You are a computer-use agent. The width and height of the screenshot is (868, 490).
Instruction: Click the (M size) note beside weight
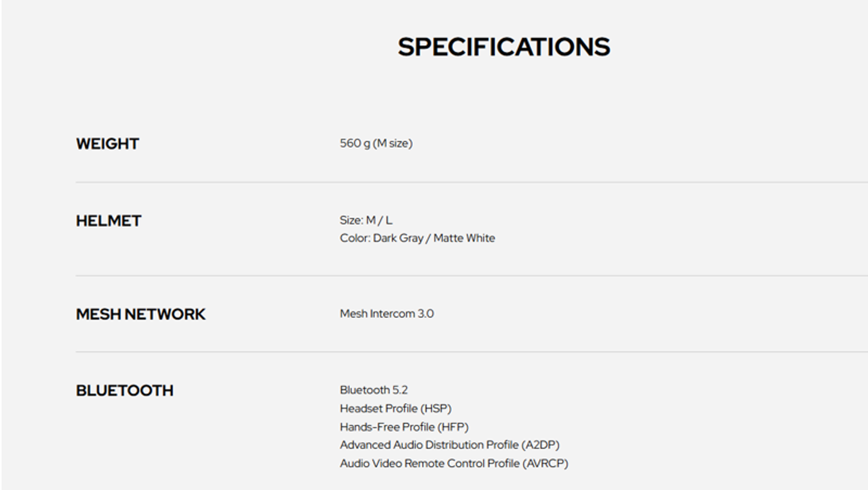tap(392, 143)
